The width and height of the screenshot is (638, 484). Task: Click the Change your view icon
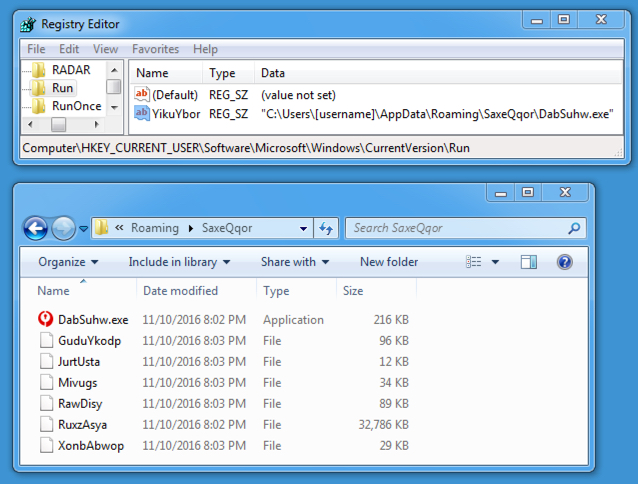coord(474,262)
